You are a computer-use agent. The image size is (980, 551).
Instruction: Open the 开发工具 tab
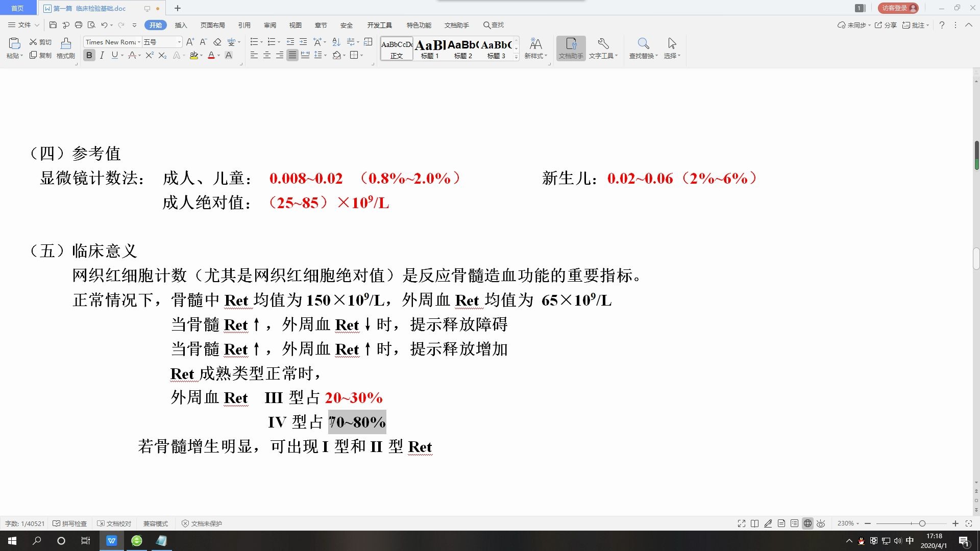(379, 25)
